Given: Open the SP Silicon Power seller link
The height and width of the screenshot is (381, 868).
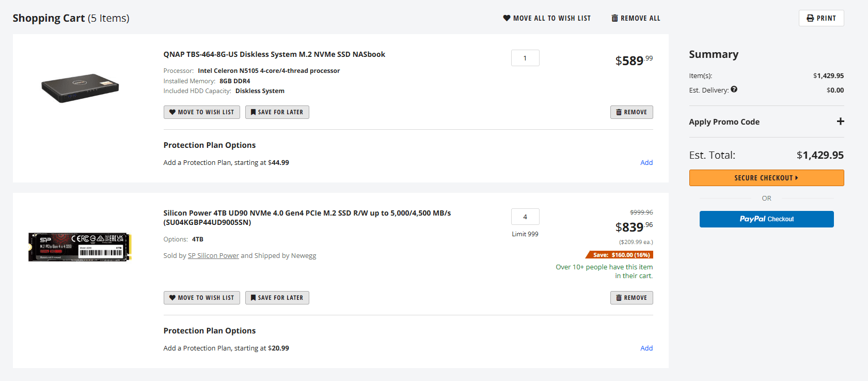Looking at the screenshot, I should click(x=213, y=255).
